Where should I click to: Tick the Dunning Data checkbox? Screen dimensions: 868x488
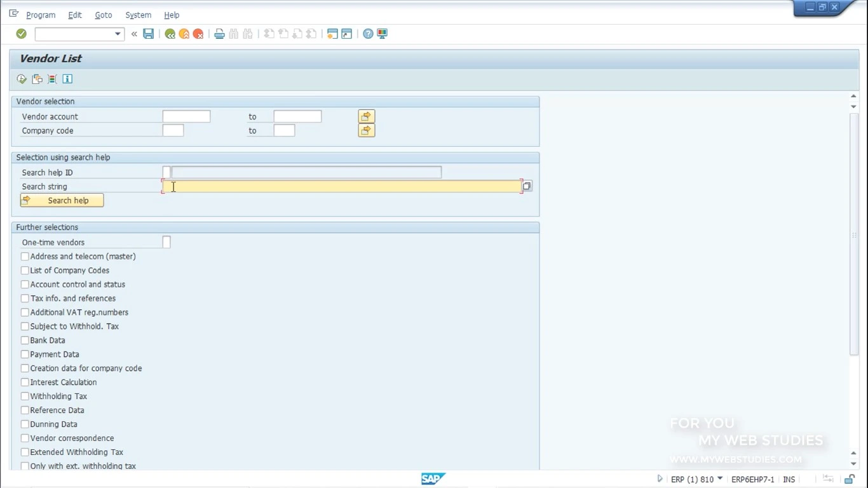(25, 424)
